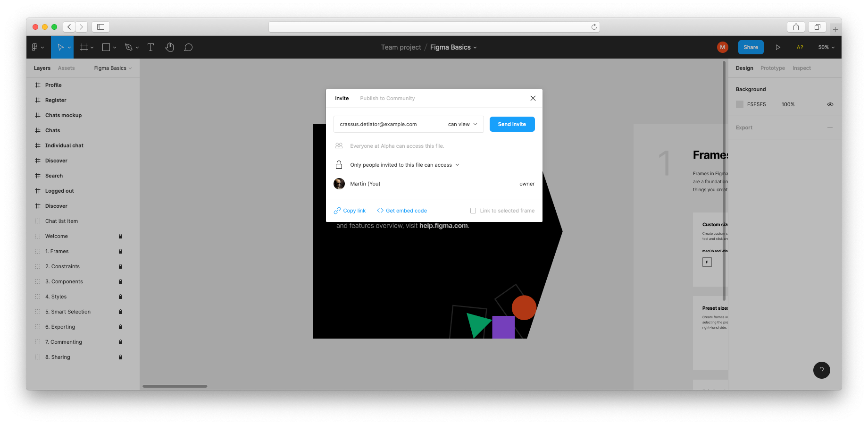The width and height of the screenshot is (868, 425).
Task: Select the Pen tool
Action: click(x=128, y=47)
